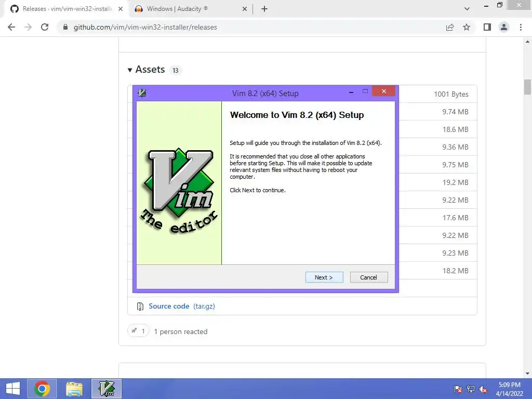Click page scrollbar down arrow
Viewport: 532px width, 399px height.
point(527,374)
